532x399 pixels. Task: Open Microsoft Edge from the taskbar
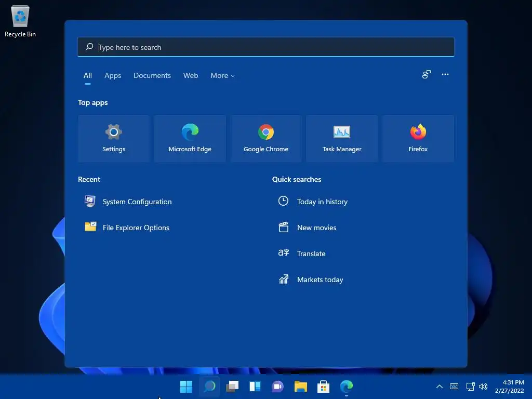coord(347,387)
